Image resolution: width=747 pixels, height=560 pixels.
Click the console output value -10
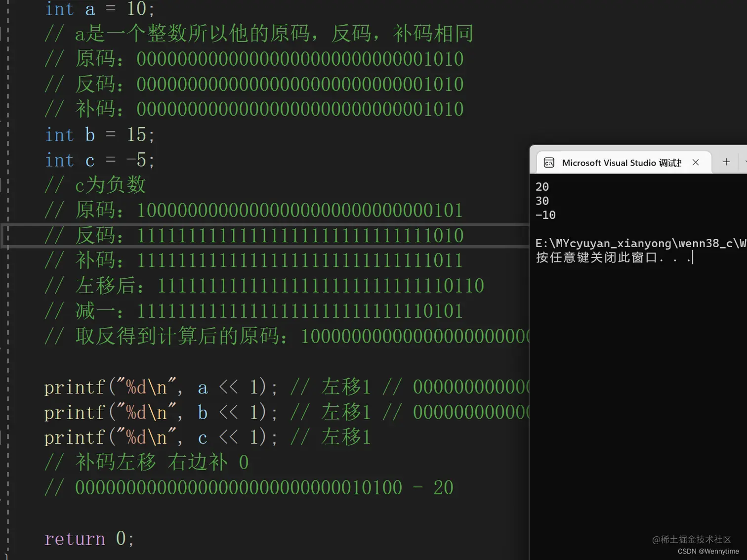point(545,215)
